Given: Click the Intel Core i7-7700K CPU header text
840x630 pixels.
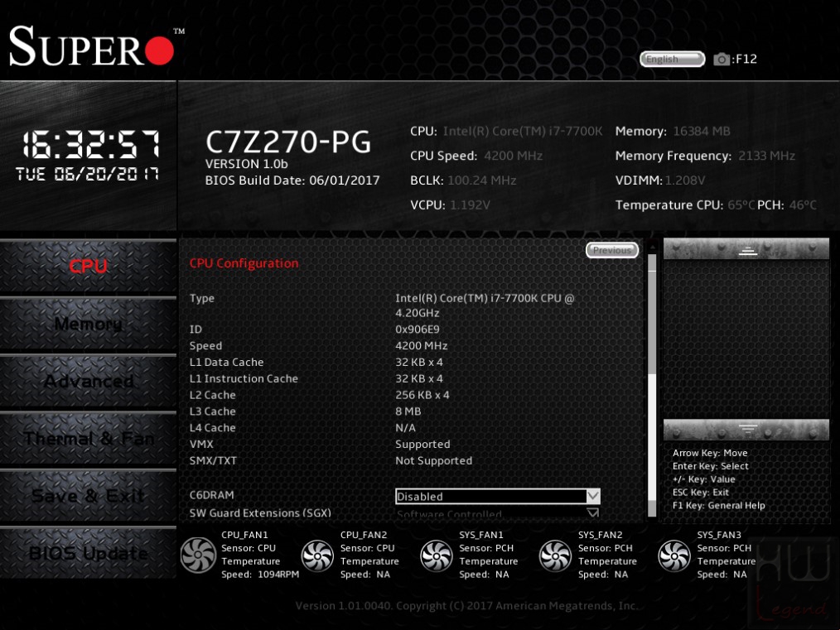Looking at the screenshot, I should pyautogui.click(x=523, y=131).
